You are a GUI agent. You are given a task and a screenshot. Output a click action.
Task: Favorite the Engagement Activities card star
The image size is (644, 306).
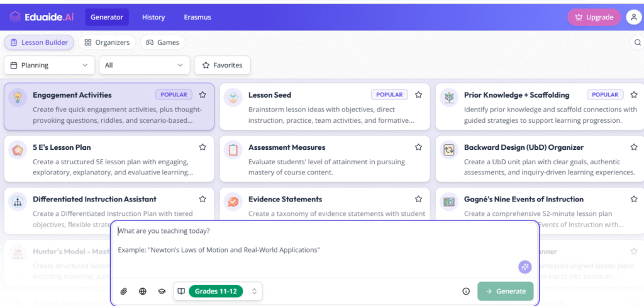(x=203, y=95)
